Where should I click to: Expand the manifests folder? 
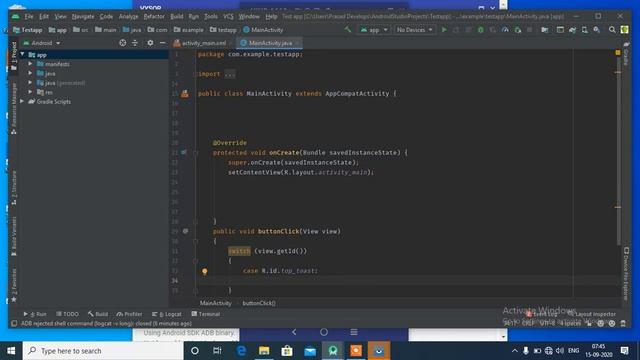pyautogui.click(x=30, y=64)
